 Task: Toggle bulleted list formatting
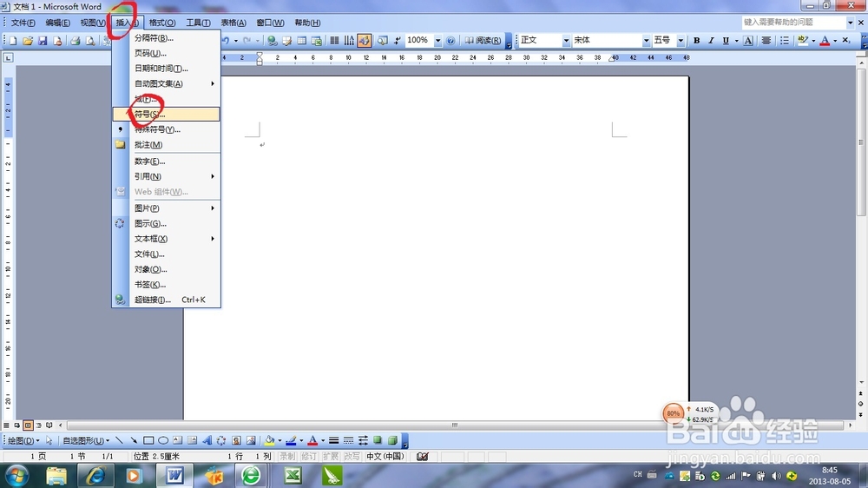pyautogui.click(x=785, y=41)
